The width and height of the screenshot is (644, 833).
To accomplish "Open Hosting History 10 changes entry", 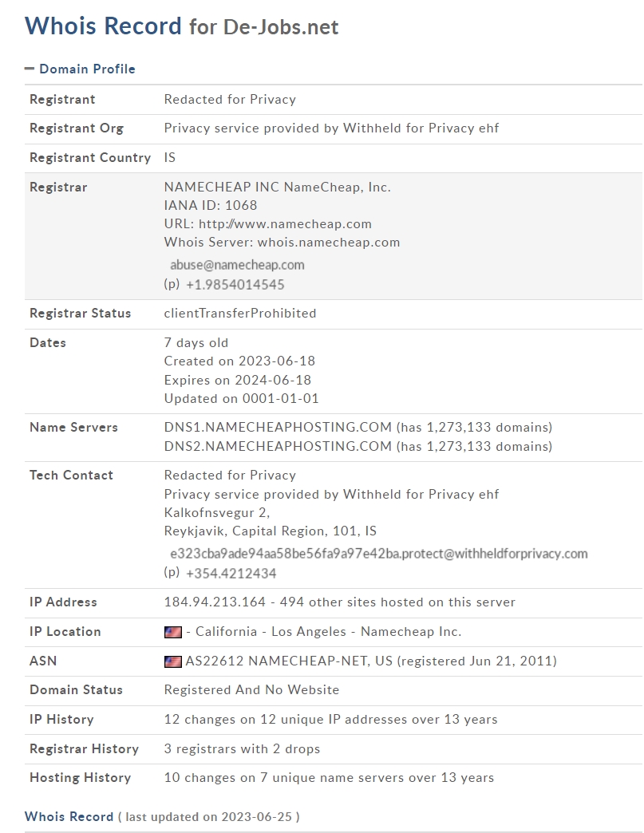I will [x=329, y=777].
